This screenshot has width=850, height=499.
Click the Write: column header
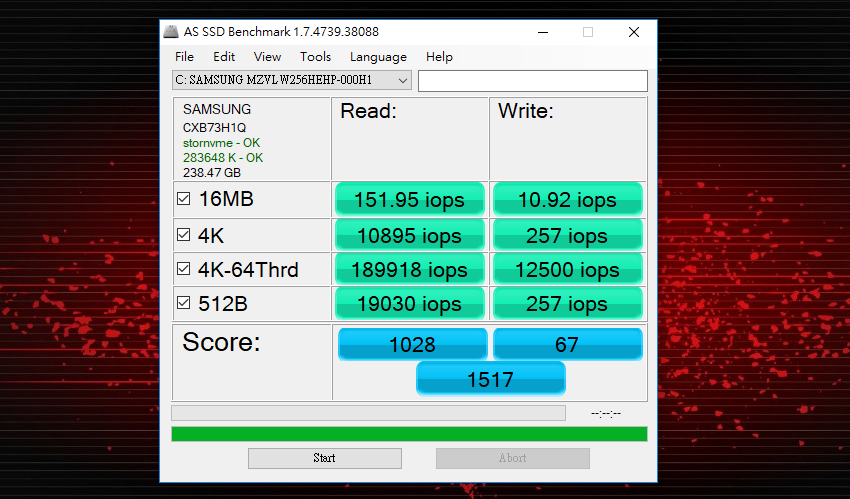526,111
